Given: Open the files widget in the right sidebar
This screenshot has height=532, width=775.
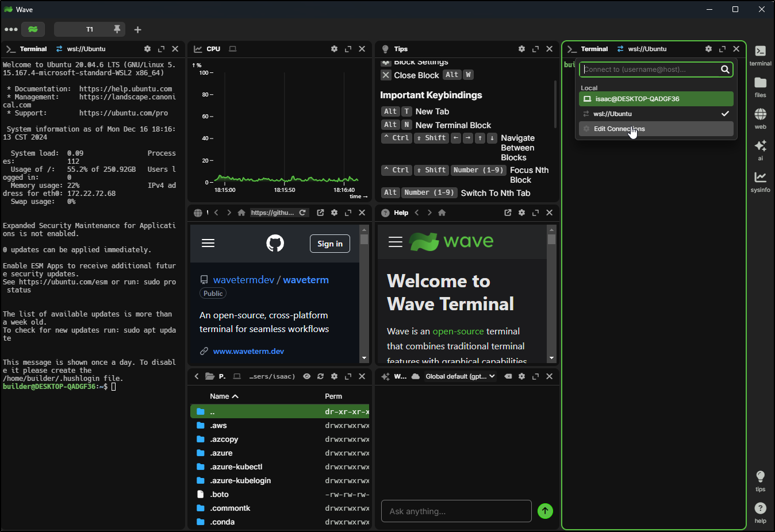Looking at the screenshot, I should [760, 87].
